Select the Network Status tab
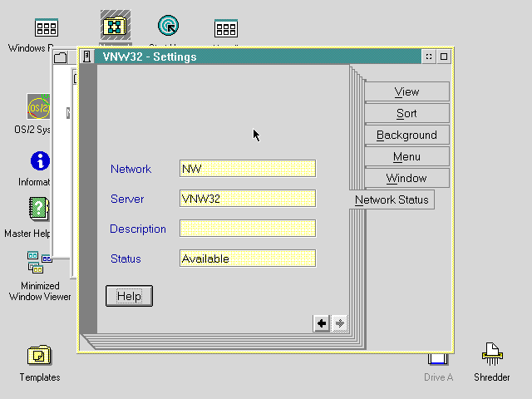The height and width of the screenshot is (399, 532). [392, 199]
